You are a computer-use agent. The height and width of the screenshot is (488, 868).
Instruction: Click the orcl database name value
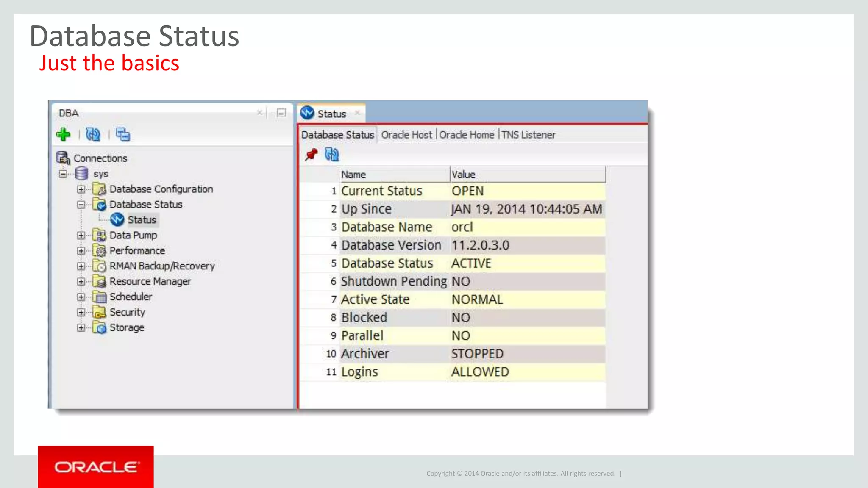[x=528, y=227]
